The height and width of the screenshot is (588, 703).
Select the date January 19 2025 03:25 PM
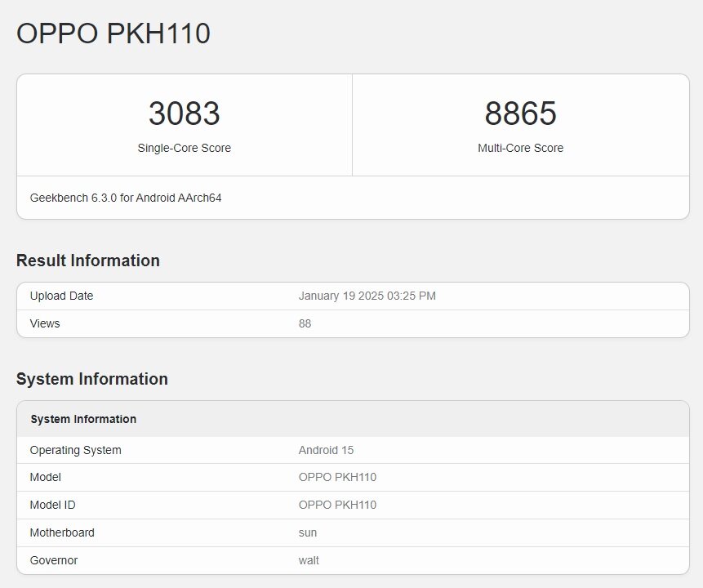[x=367, y=296]
